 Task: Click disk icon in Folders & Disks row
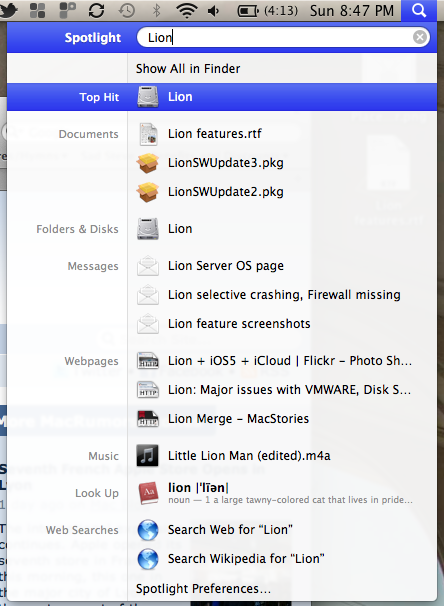148,229
